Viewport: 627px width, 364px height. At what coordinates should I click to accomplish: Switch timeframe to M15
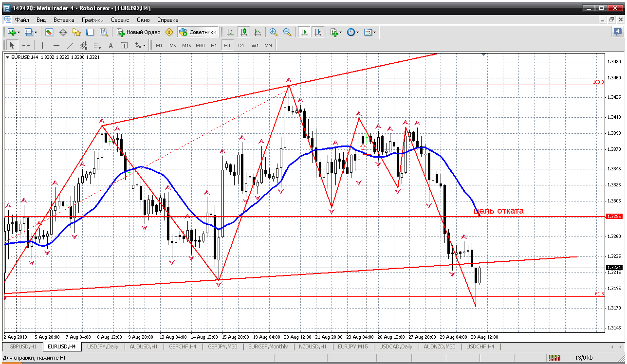186,45
